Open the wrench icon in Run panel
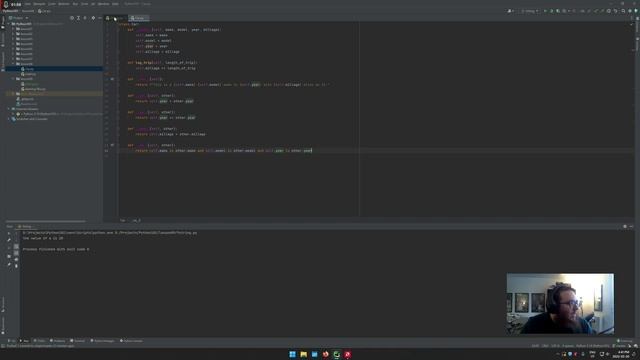The width and height of the screenshot is (640, 360). [9, 240]
